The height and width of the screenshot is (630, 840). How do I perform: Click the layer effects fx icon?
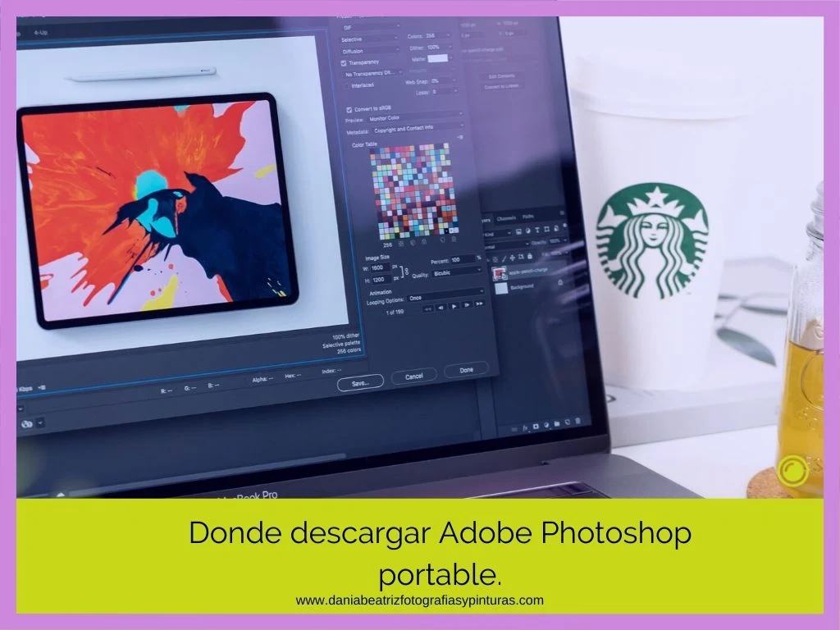523,427
